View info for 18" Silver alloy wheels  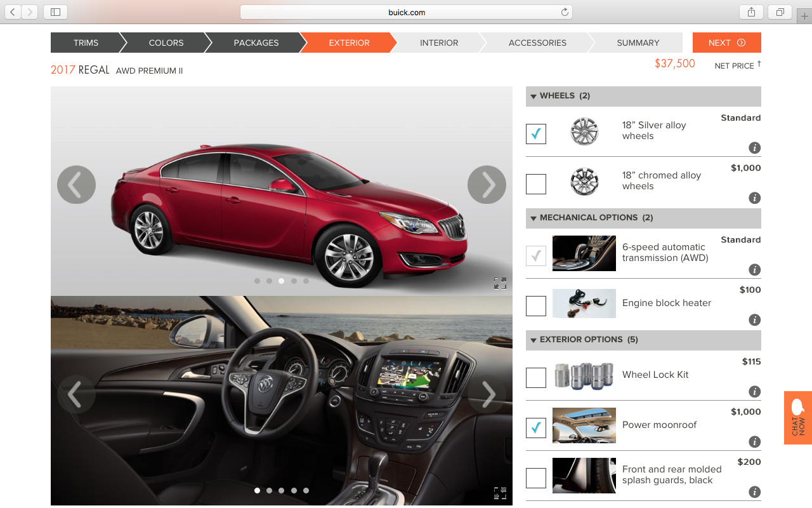tap(754, 148)
